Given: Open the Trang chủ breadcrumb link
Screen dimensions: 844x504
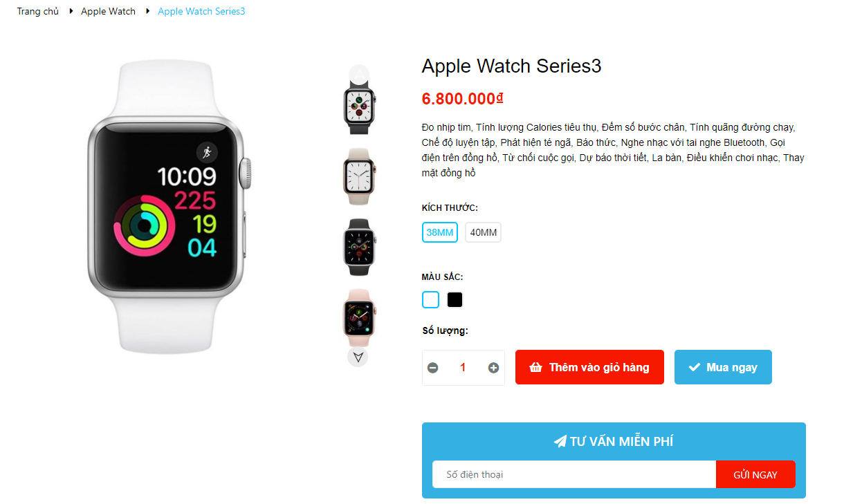Looking at the screenshot, I should [x=38, y=12].
